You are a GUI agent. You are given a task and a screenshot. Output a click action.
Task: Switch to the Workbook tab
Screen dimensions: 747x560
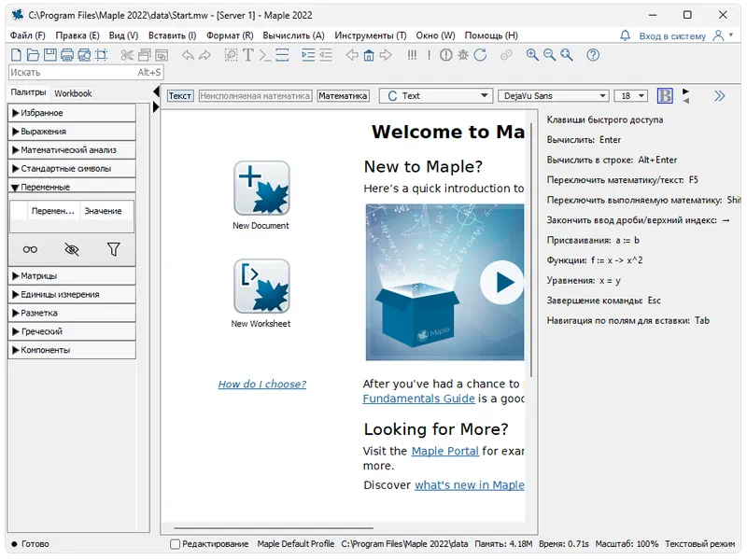click(x=73, y=93)
